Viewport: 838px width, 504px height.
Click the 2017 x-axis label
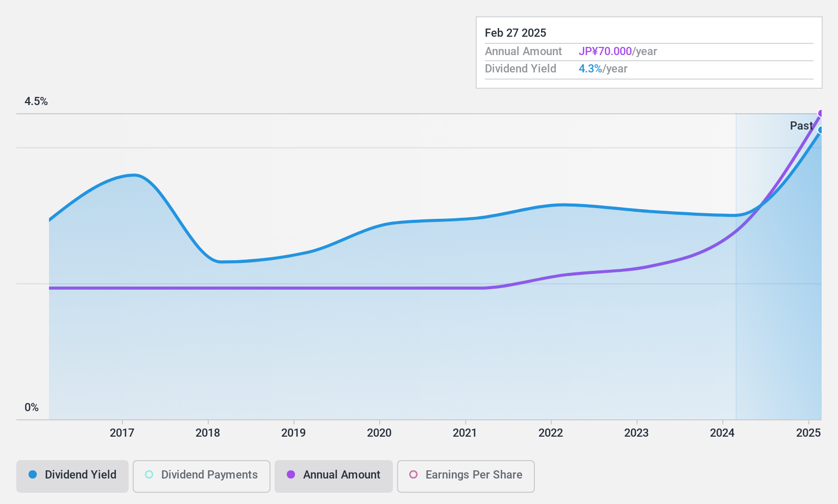tap(122, 433)
